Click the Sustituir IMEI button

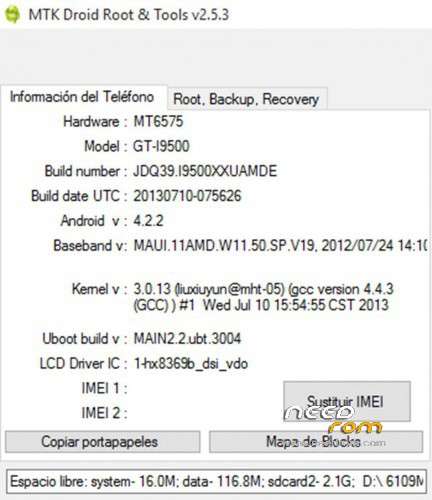(x=347, y=401)
